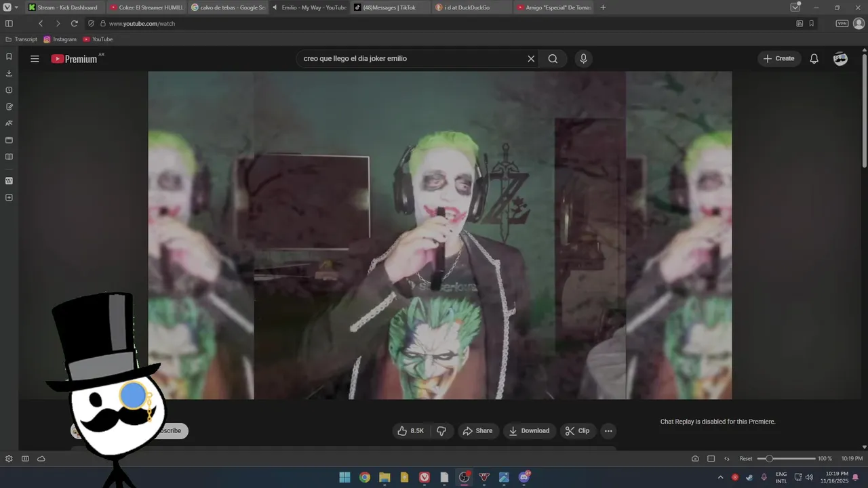
Task: Open the YouTube account avatar menu
Action: click(x=840, y=58)
